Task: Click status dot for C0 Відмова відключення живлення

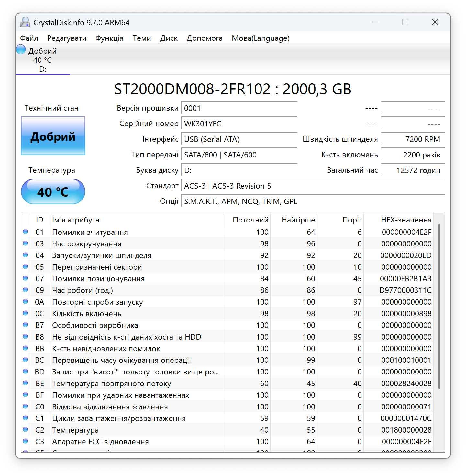Action: [25, 406]
